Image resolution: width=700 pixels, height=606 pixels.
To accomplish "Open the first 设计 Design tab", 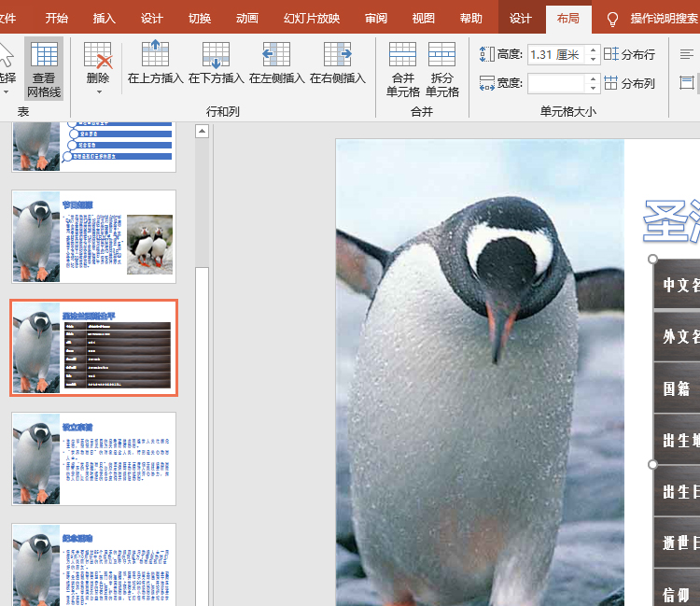I will pyautogui.click(x=152, y=19).
